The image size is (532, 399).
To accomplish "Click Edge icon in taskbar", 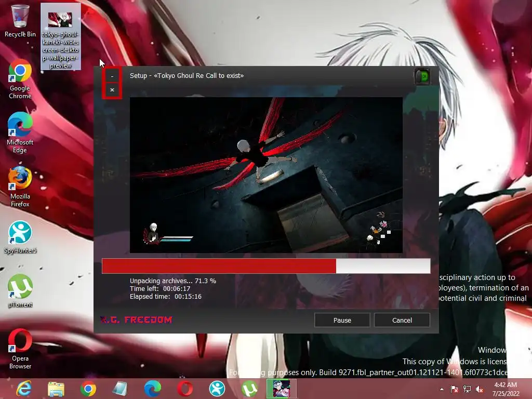I will [x=152, y=389].
